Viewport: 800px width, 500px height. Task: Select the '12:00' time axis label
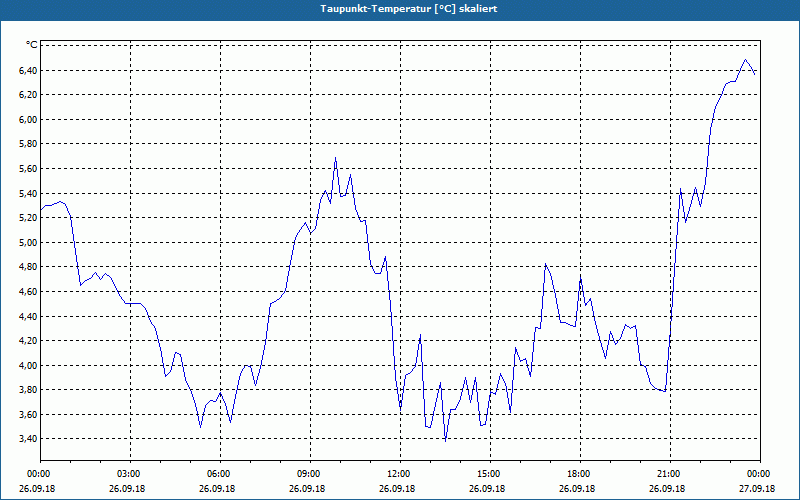(x=398, y=473)
